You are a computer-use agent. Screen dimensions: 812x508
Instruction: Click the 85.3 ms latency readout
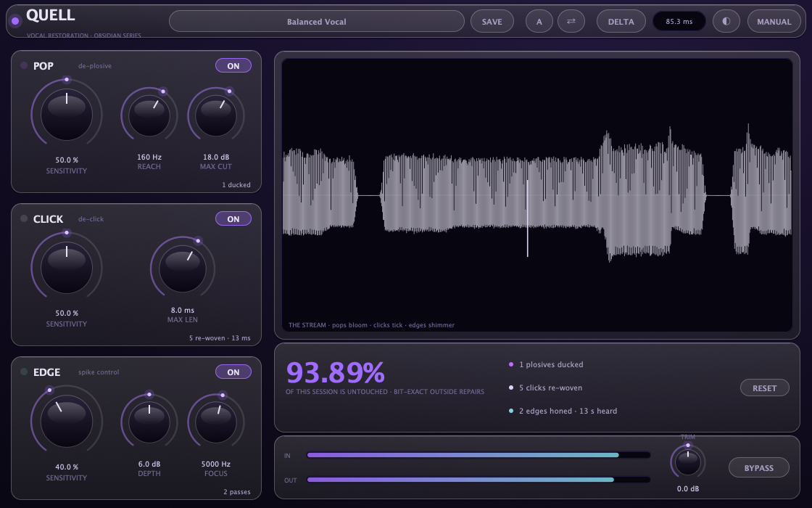coord(679,21)
